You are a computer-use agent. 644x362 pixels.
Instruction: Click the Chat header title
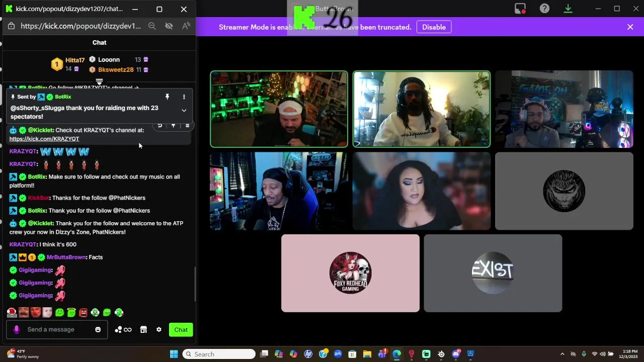(99, 43)
